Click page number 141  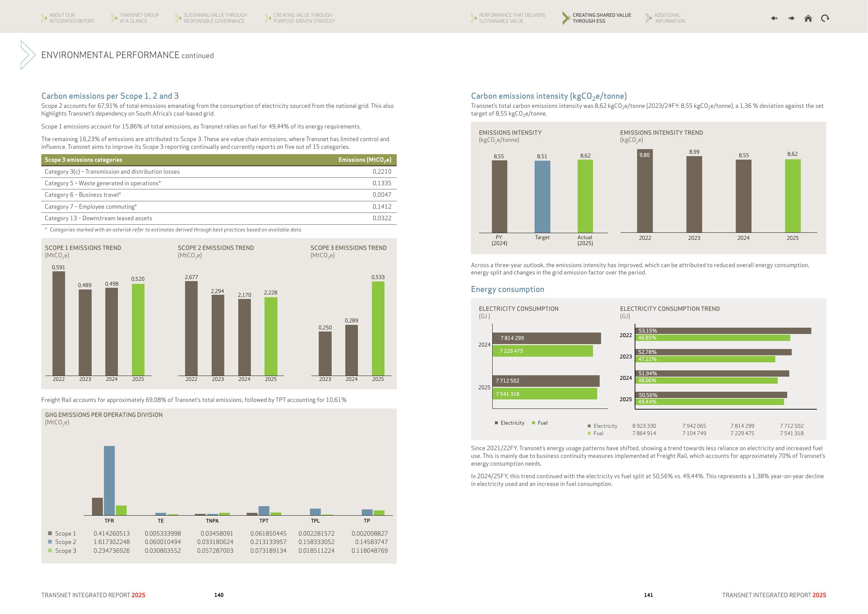[x=648, y=595]
